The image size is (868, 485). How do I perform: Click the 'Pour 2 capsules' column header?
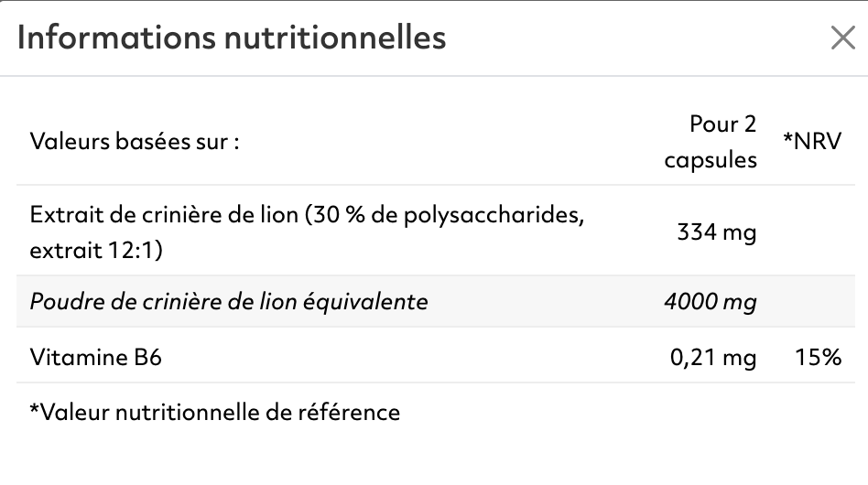pos(711,142)
